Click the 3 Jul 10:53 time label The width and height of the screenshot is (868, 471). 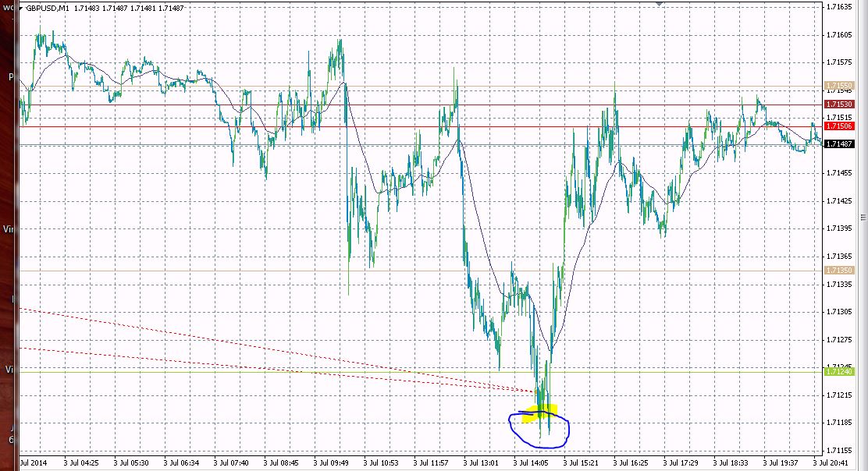[x=381, y=462]
